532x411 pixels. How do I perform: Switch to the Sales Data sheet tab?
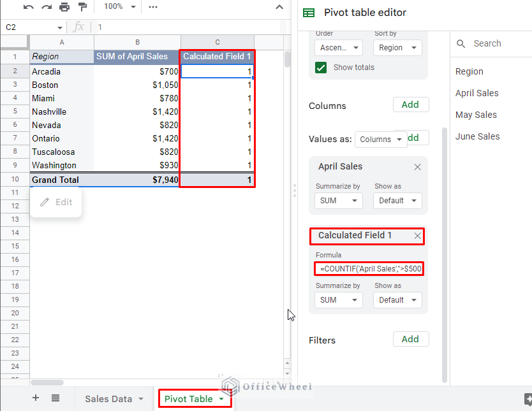[x=114, y=399]
